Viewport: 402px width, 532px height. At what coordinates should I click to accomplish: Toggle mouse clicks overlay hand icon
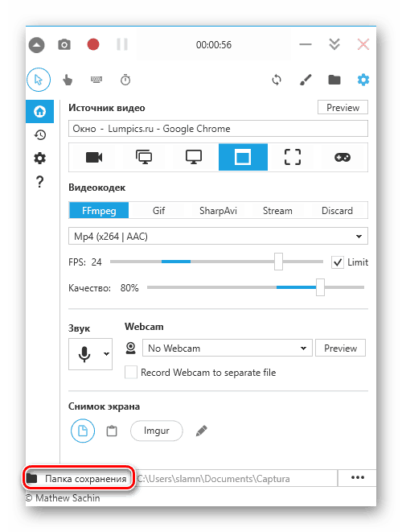(x=68, y=80)
